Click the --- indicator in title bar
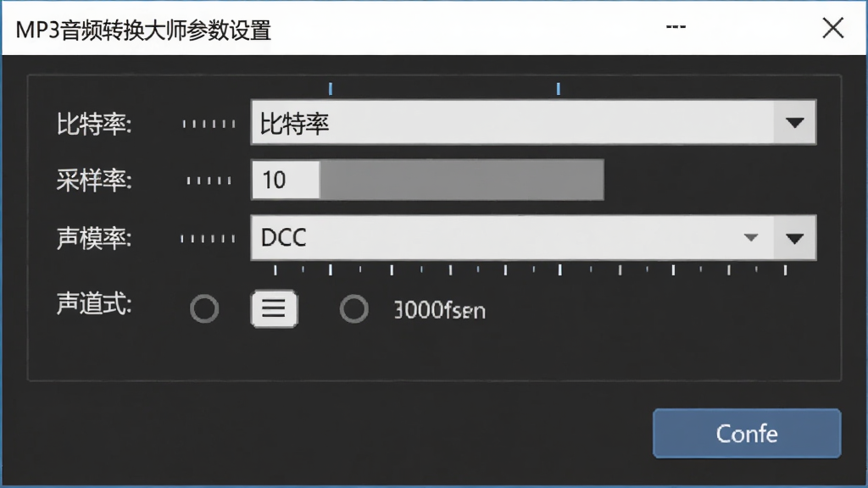The width and height of the screenshot is (868, 488). 676,26
